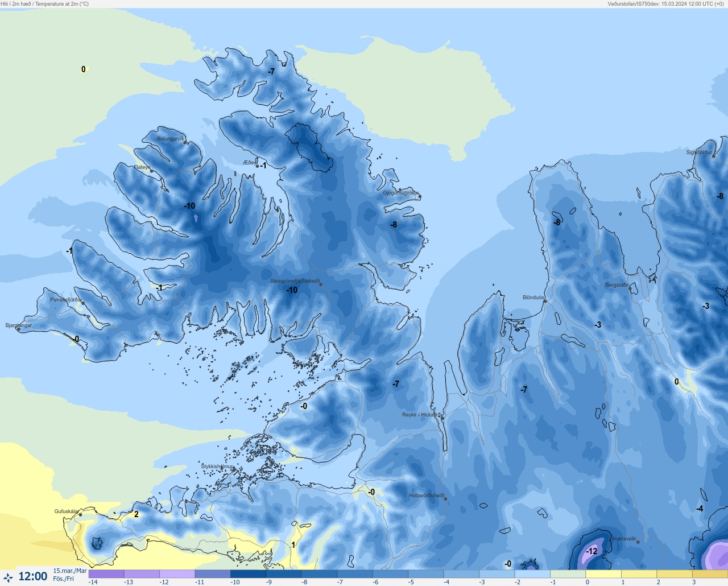Pick the legend swatch between -14 and -13
Viewport: 728px width, 586px height.
pos(106,574)
